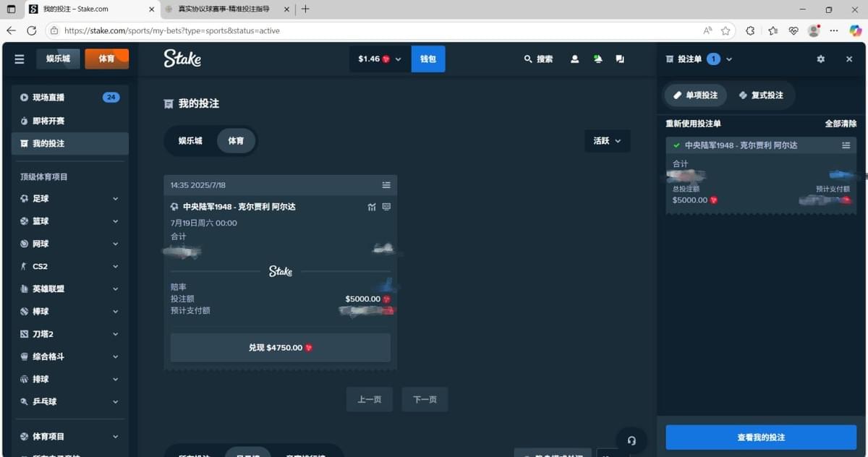Open the 投注单 bet slip dropdown

click(699, 59)
